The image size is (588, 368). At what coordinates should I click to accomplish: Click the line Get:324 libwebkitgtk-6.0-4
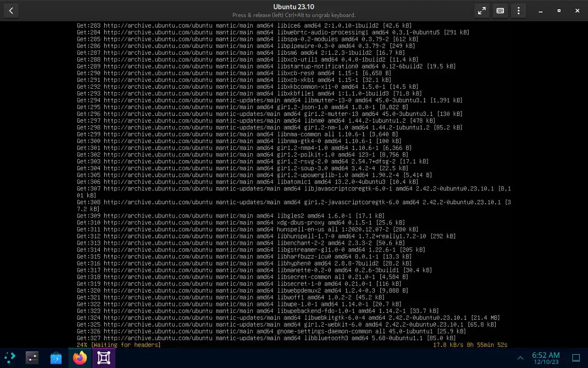(x=288, y=318)
